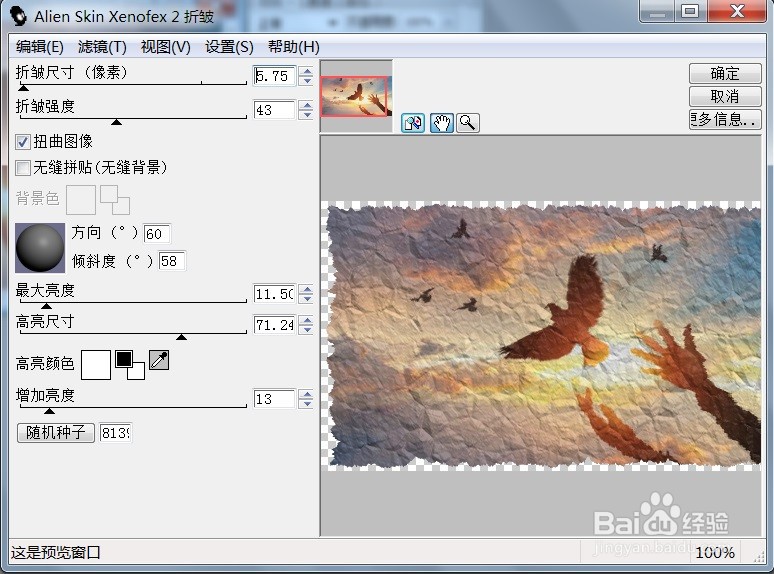Maximize the Xenofex window
Screen dimensions: 774x574
[x=690, y=11]
